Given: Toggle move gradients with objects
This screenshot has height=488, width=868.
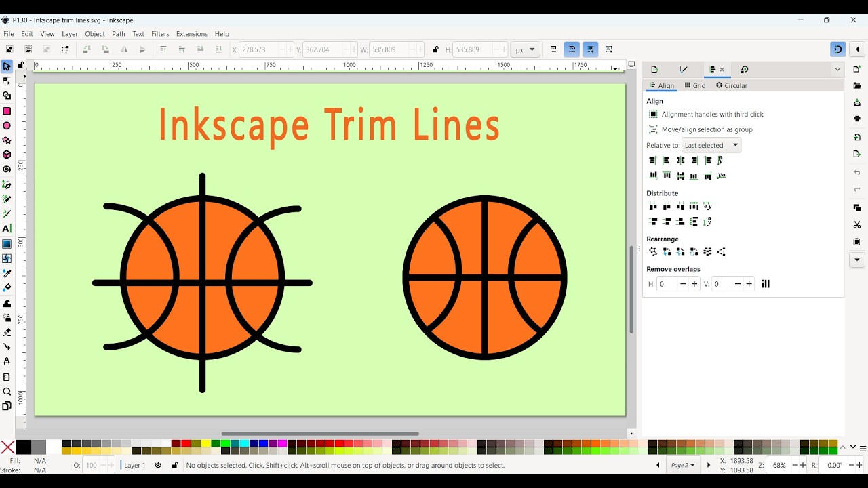Looking at the screenshot, I should pyautogui.click(x=591, y=49).
